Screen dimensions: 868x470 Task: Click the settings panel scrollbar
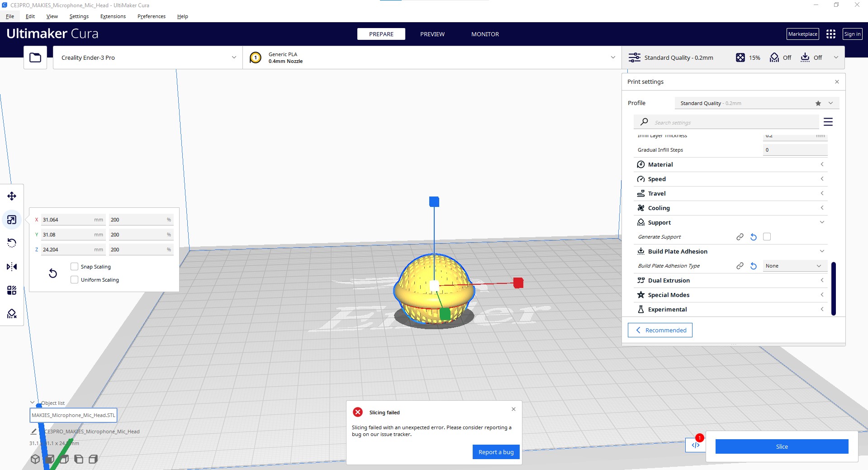coord(834,288)
